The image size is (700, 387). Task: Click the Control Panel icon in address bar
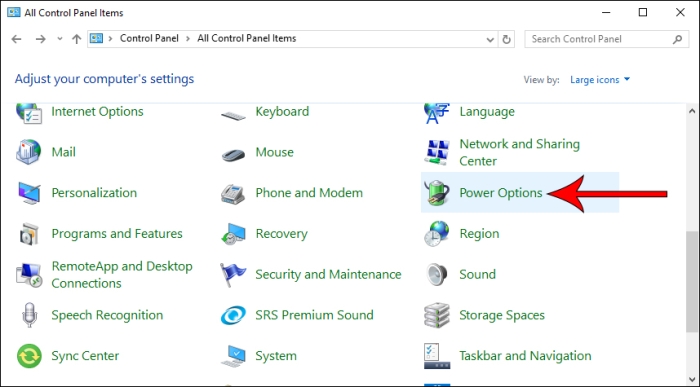96,38
